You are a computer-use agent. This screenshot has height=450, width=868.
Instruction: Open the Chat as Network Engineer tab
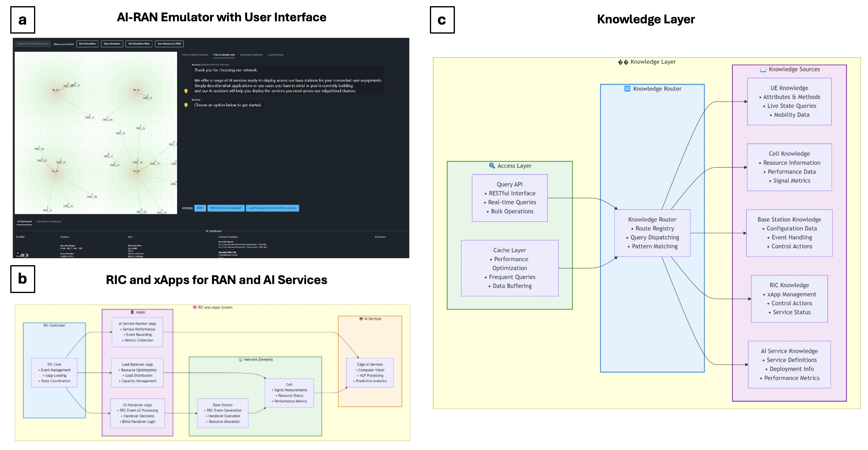coord(195,55)
